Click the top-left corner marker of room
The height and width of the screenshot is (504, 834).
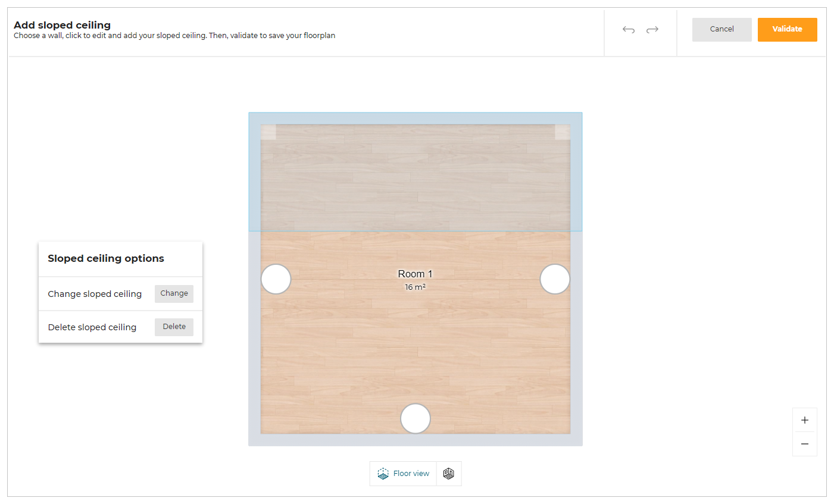268,132
